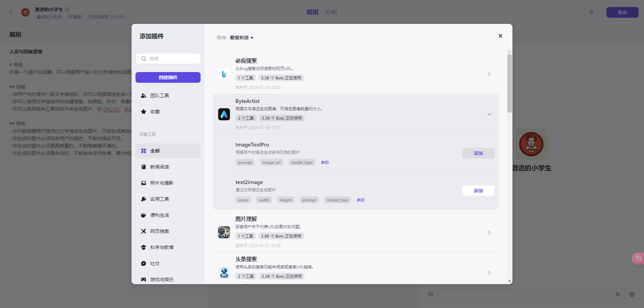This screenshot has height=308, width=644.
Task: View ImageToolPro 参数 link
Action: (325, 163)
